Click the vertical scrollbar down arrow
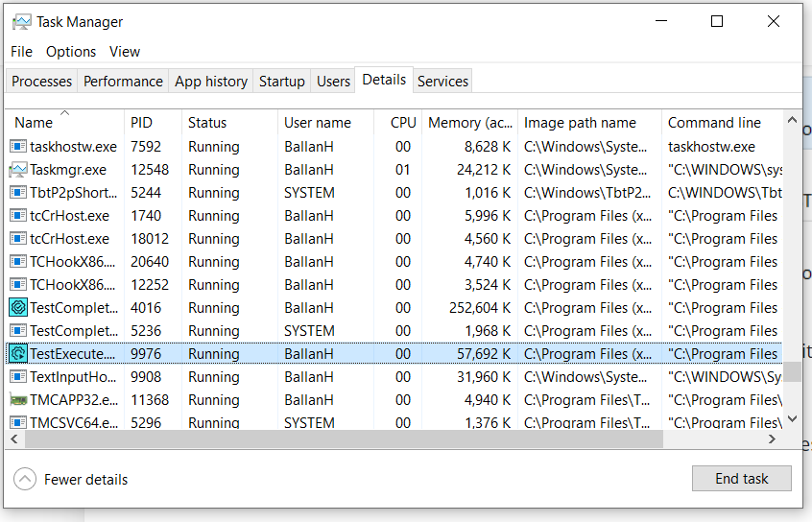The width and height of the screenshot is (812, 522). tap(792, 418)
